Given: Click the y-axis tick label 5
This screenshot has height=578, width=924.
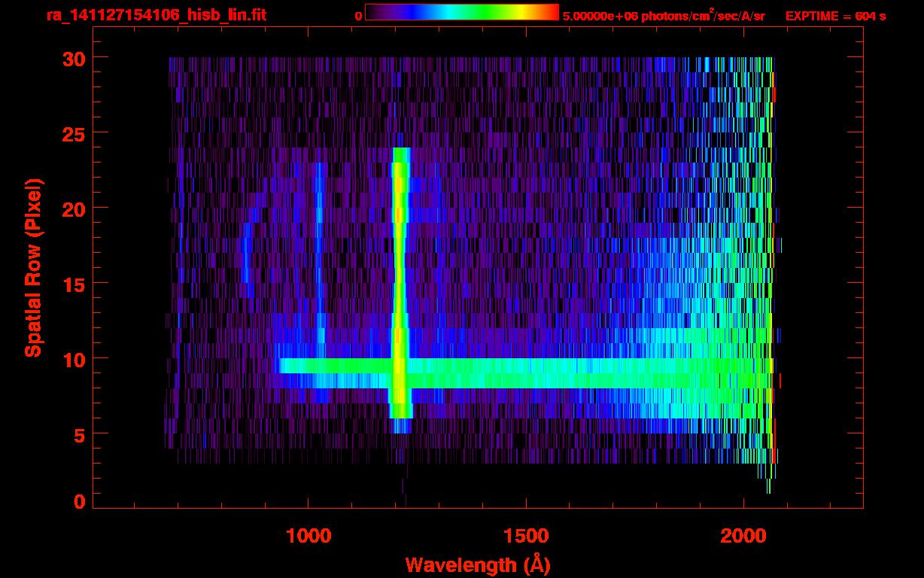Looking at the screenshot, I should coord(78,434).
